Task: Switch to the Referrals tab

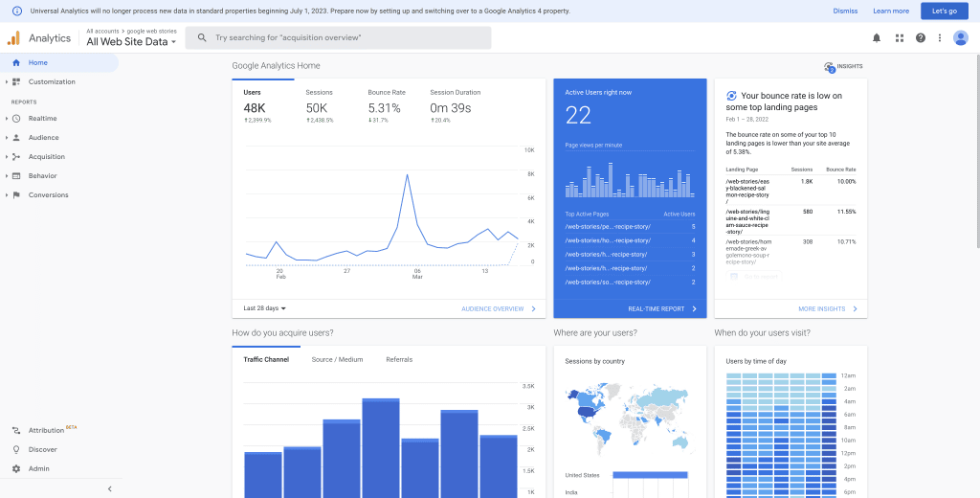Action: click(x=399, y=360)
